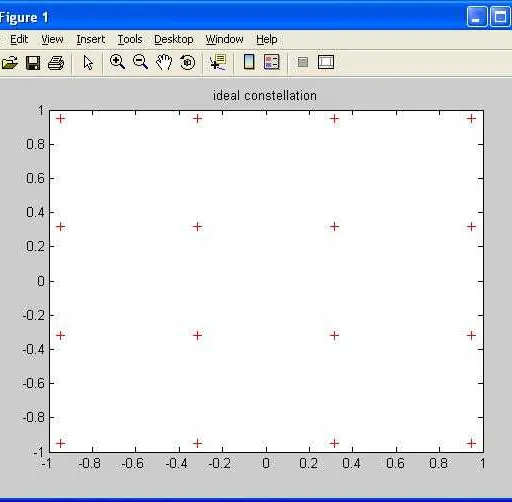
Task: Click the y-axis label 0.6
Action: (x=35, y=178)
